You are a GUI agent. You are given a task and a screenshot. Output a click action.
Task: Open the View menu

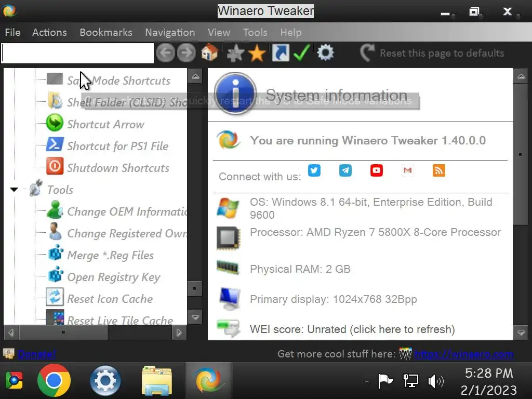click(219, 32)
